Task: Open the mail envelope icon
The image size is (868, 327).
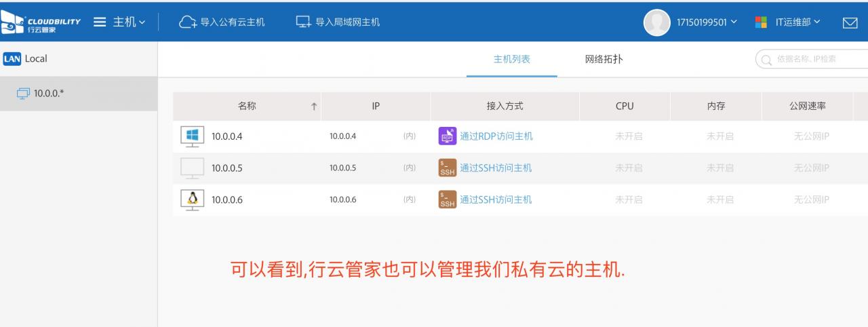Action: [x=850, y=23]
